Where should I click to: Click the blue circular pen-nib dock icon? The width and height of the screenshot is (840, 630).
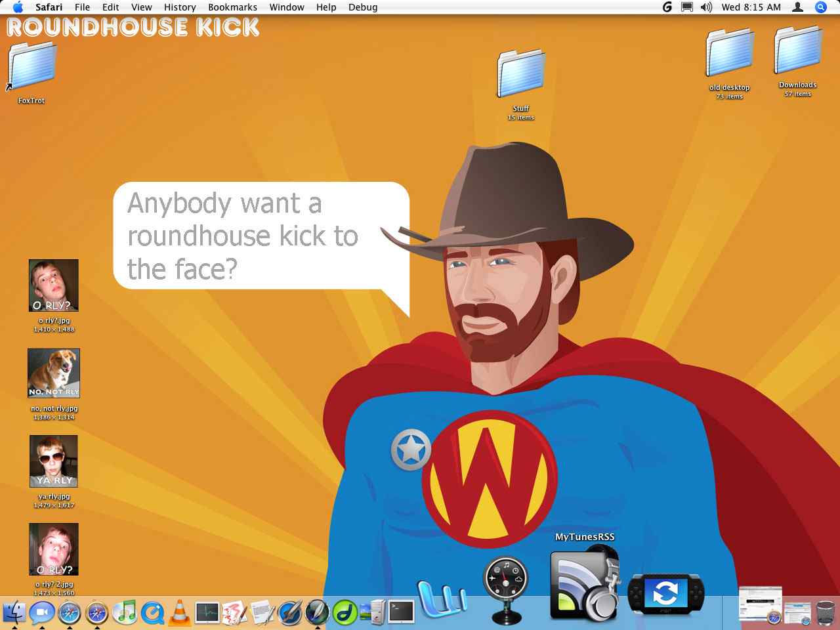[x=290, y=613]
